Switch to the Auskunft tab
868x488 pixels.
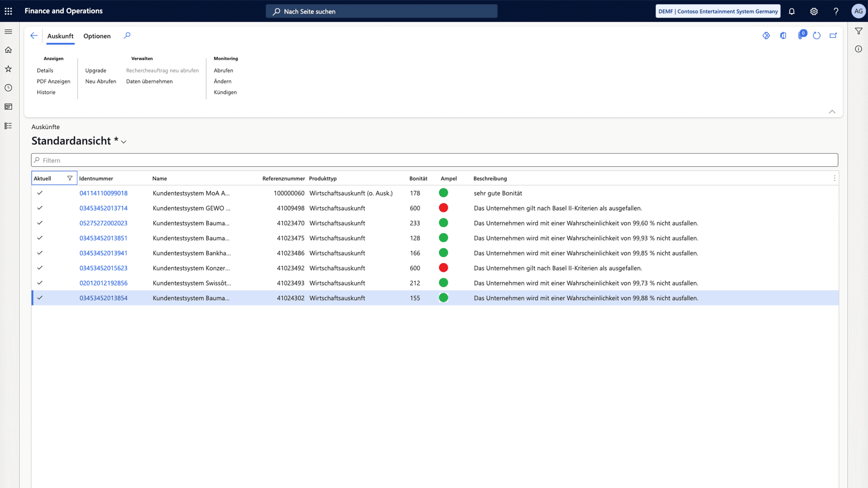tap(60, 36)
